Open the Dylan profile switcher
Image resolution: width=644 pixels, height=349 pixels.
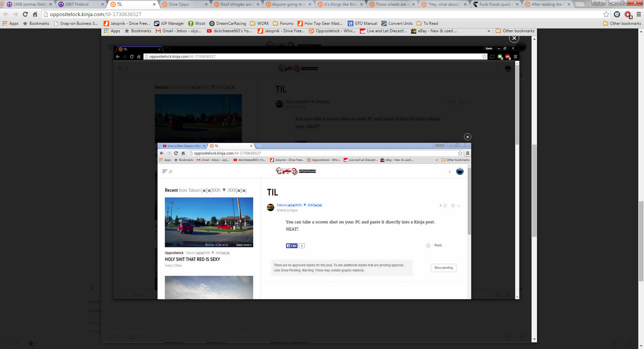598,3
